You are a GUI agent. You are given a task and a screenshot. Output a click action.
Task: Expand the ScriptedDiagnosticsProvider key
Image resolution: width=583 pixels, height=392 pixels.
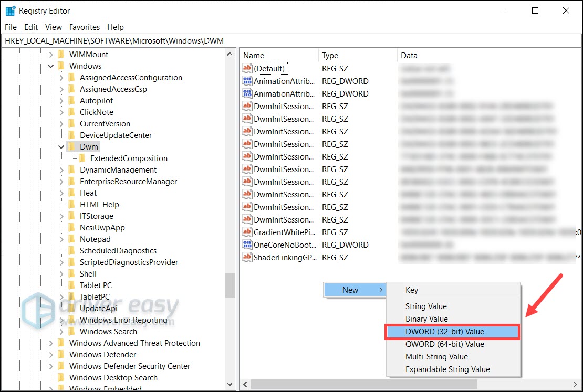[62, 262]
